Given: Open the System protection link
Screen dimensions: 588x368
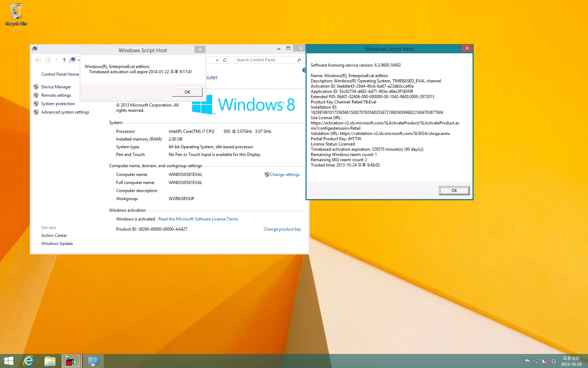Looking at the screenshot, I should pyautogui.click(x=58, y=104).
